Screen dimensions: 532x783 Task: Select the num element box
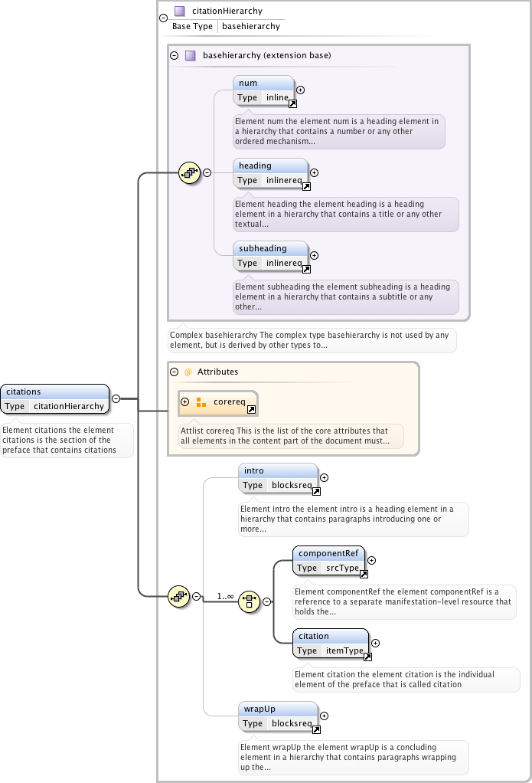pyautogui.click(x=263, y=90)
